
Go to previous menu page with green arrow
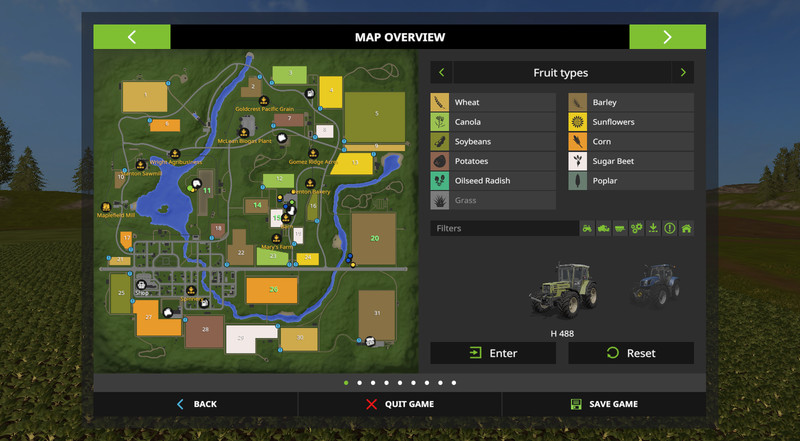(x=132, y=37)
